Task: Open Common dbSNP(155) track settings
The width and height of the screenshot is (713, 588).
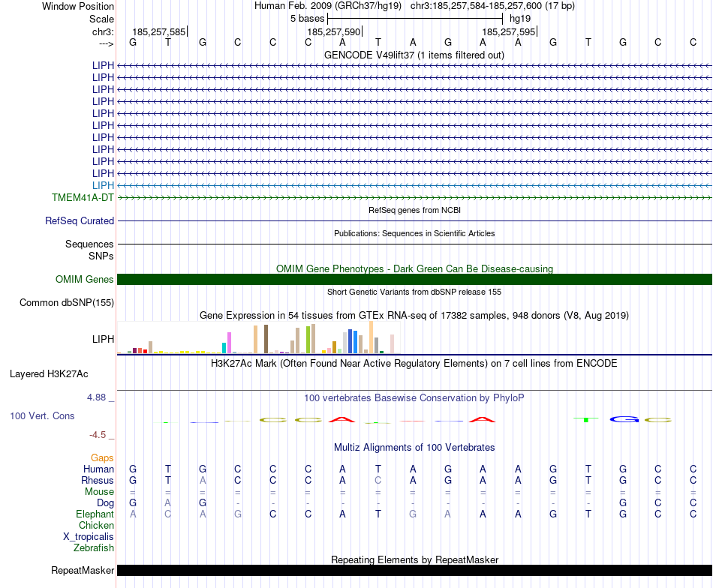Action: (x=66, y=303)
